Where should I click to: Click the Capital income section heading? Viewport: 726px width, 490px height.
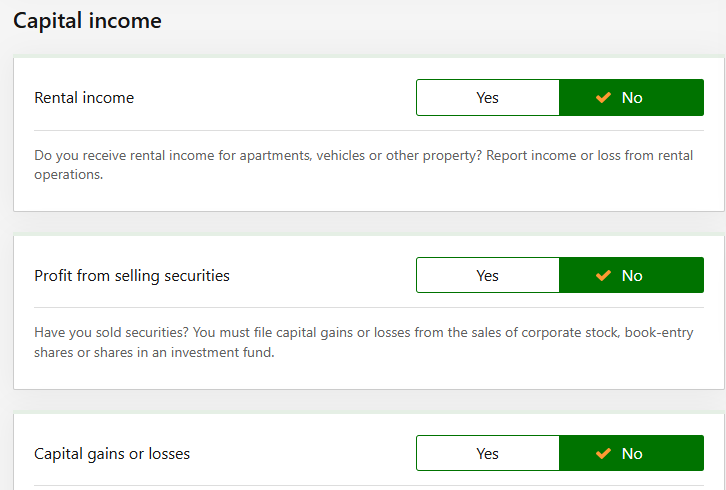pyautogui.click(x=87, y=20)
